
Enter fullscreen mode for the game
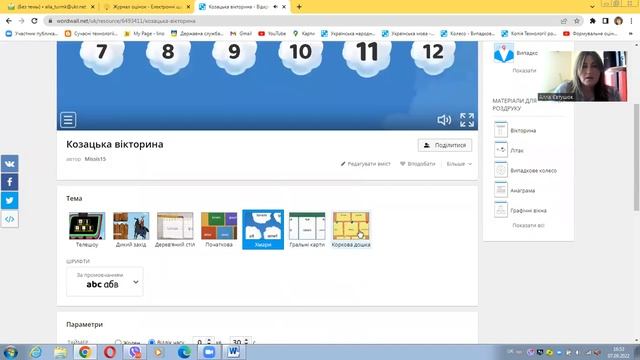[467, 120]
